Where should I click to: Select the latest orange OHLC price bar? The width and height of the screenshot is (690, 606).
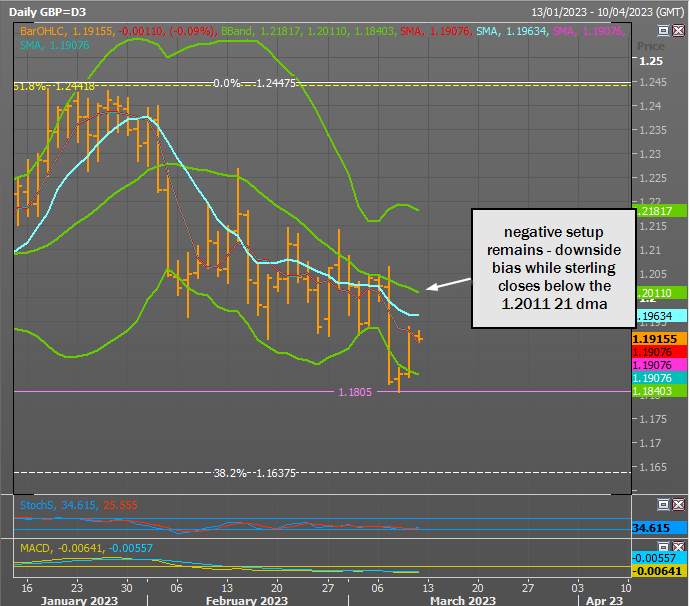coord(418,337)
